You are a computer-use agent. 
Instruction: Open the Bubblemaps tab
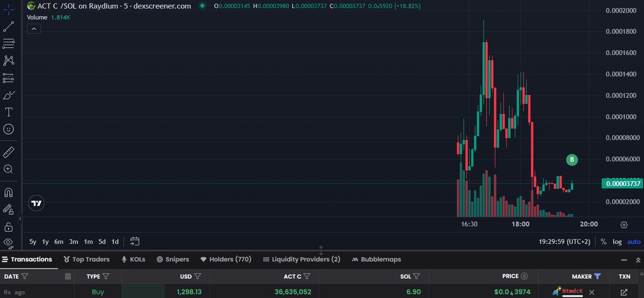[377, 259]
